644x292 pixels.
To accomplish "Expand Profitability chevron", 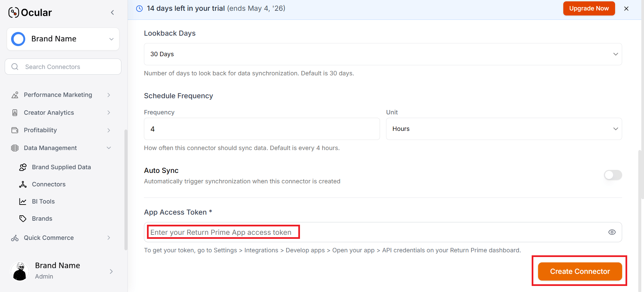I will [109, 130].
